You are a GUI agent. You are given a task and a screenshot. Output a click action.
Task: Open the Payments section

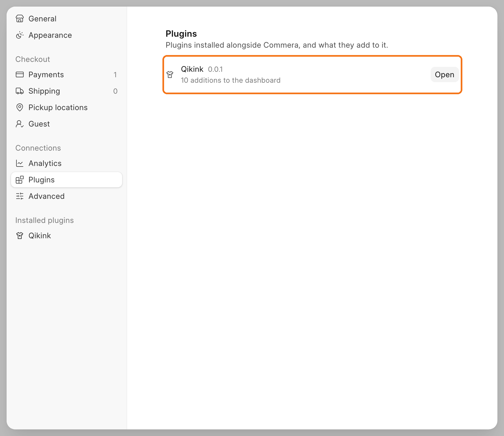(67, 74)
